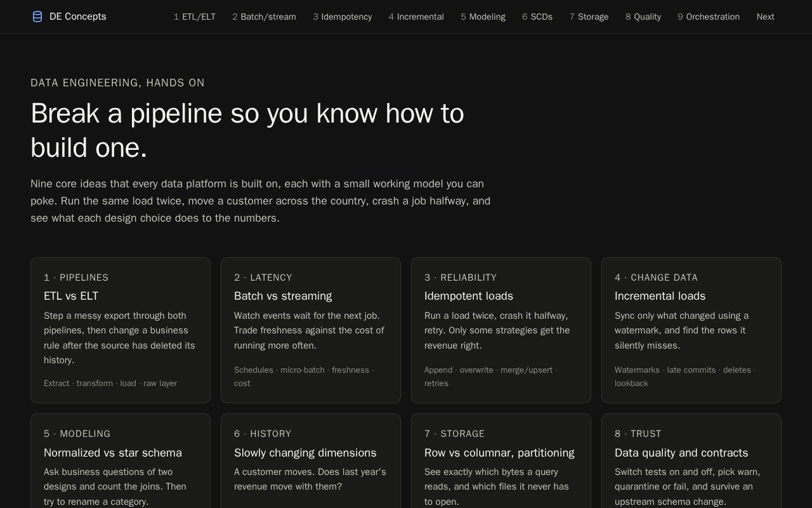Open the Idempotent loads card
The image size is (812, 508).
[501, 330]
